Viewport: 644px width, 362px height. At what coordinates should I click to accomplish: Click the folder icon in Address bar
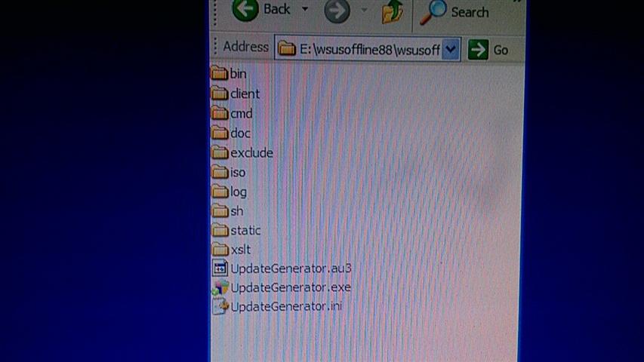pyautogui.click(x=287, y=49)
